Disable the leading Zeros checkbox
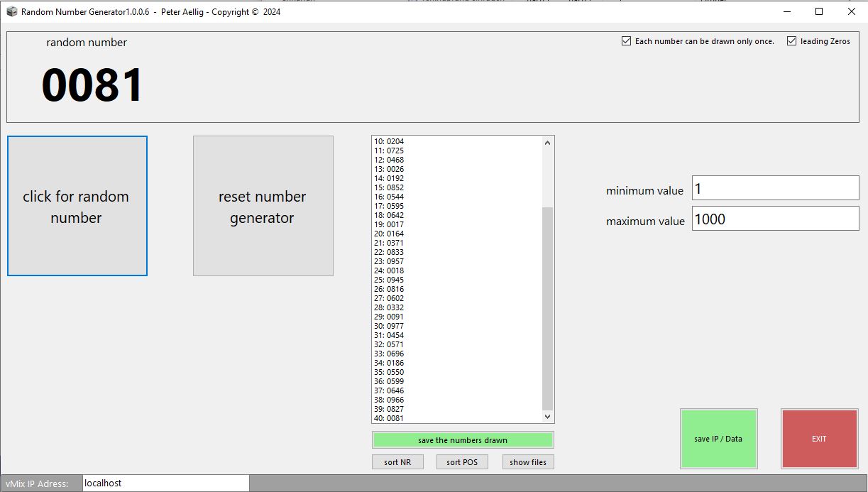868x492 pixels. click(791, 41)
